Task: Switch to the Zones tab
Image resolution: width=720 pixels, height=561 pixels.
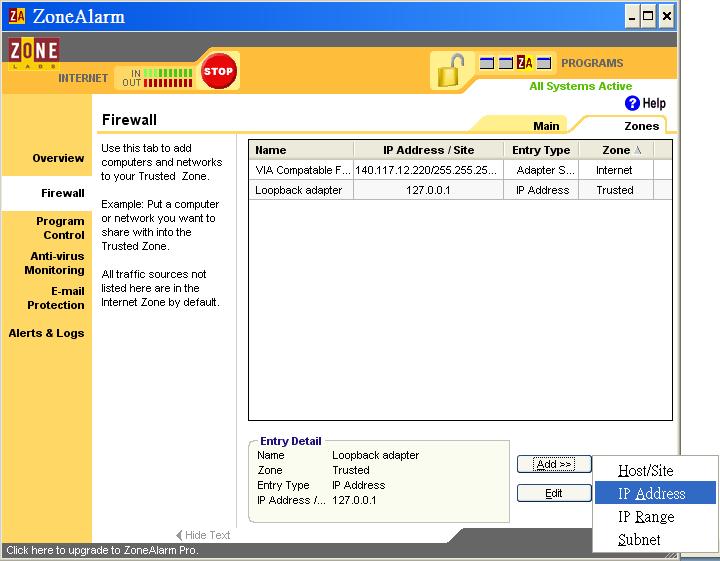Action: point(641,126)
